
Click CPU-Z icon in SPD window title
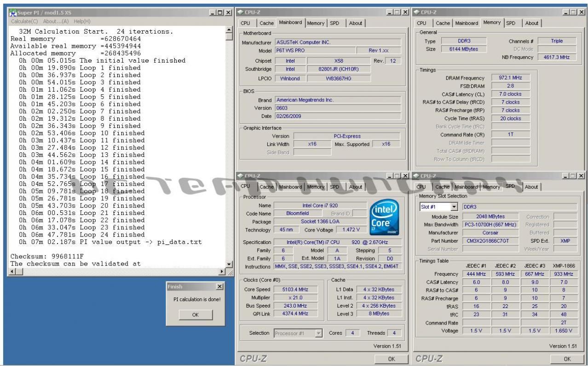coord(417,176)
